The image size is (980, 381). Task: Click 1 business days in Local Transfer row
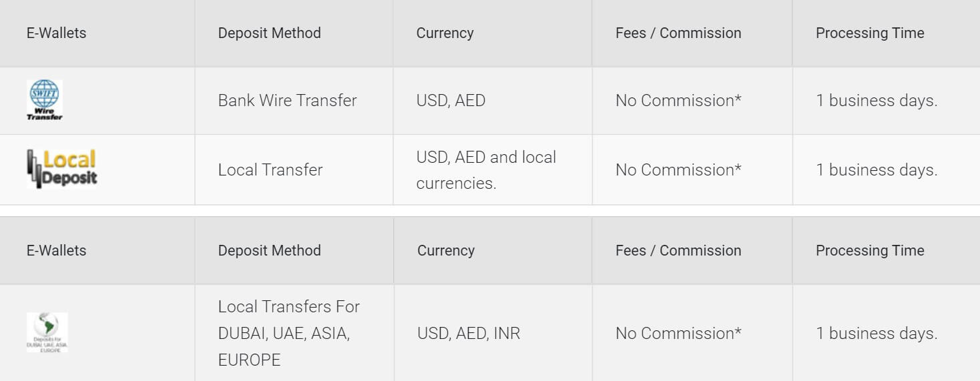click(x=877, y=169)
